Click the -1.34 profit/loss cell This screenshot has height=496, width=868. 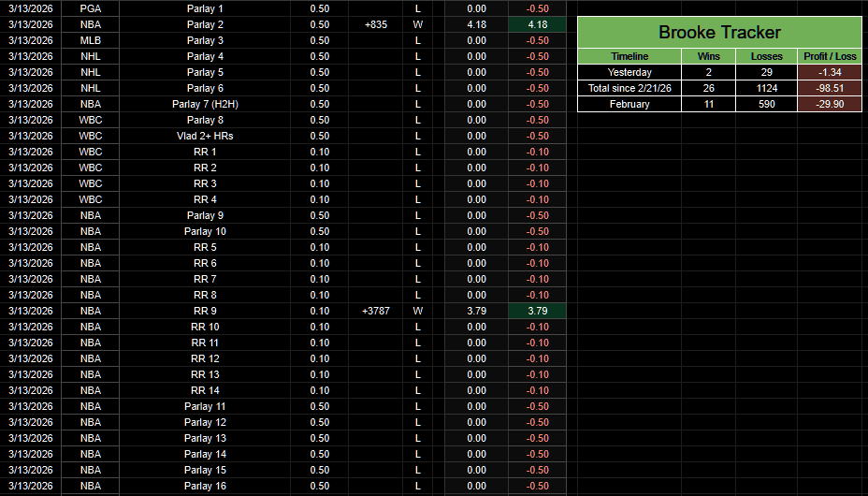tap(830, 72)
